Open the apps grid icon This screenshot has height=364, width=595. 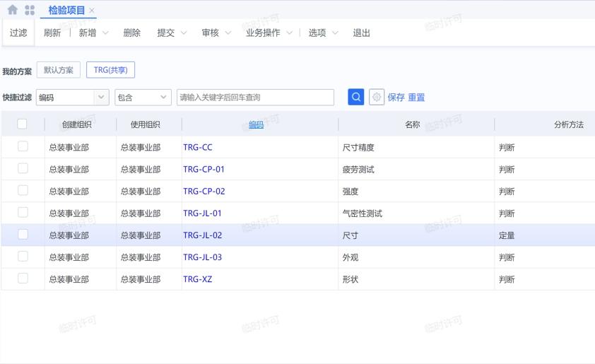coord(30,10)
